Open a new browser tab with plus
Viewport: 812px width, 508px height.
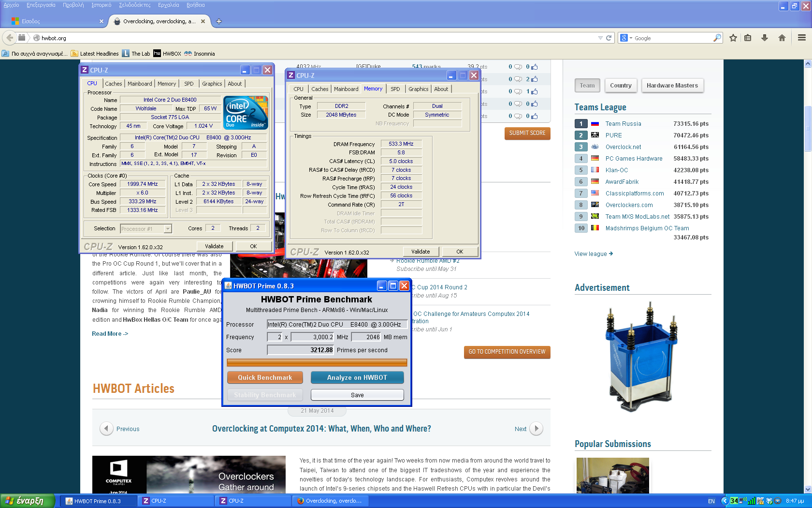click(x=219, y=21)
